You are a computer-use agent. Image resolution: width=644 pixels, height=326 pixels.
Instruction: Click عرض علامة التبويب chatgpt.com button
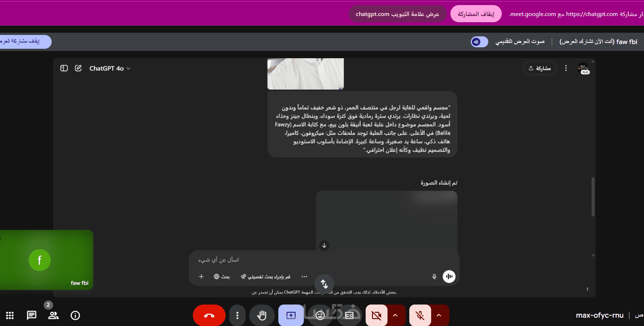pyautogui.click(x=397, y=14)
